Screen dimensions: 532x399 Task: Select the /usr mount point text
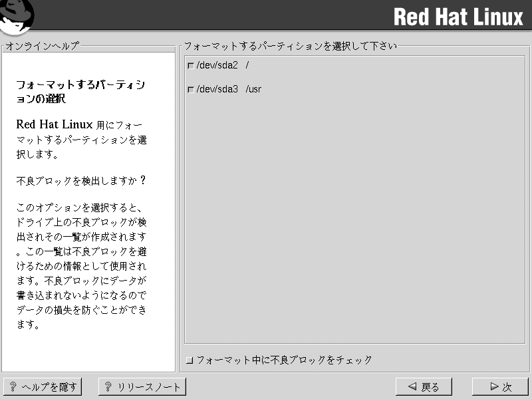[x=253, y=89]
